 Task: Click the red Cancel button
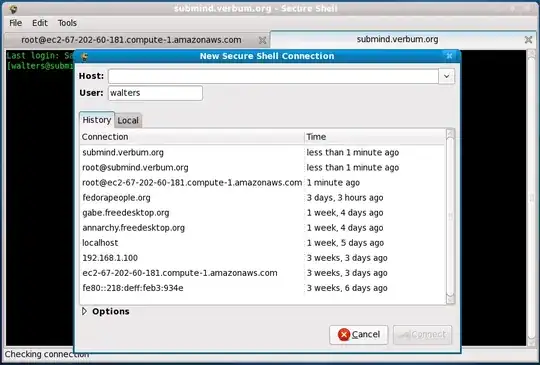[x=359, y=335]
